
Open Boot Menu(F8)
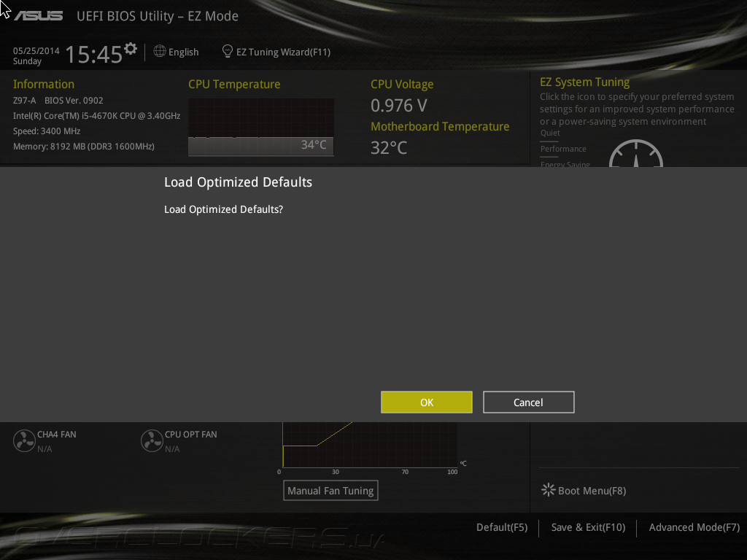[592, 491]
